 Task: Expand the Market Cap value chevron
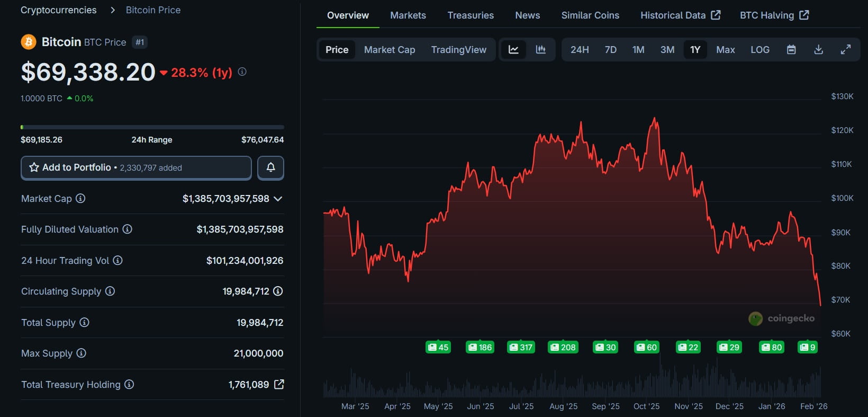[278, 199]
